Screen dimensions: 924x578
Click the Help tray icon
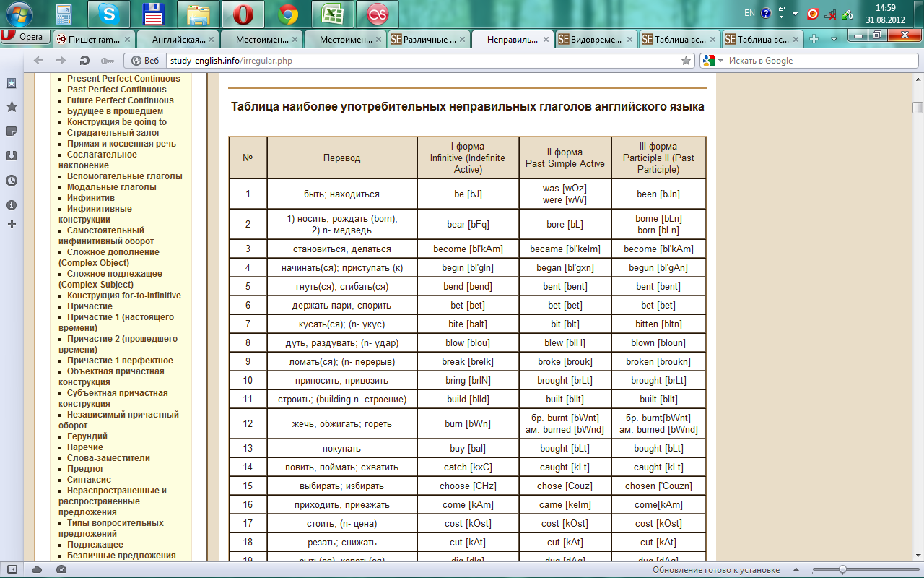tap(766, 13)
